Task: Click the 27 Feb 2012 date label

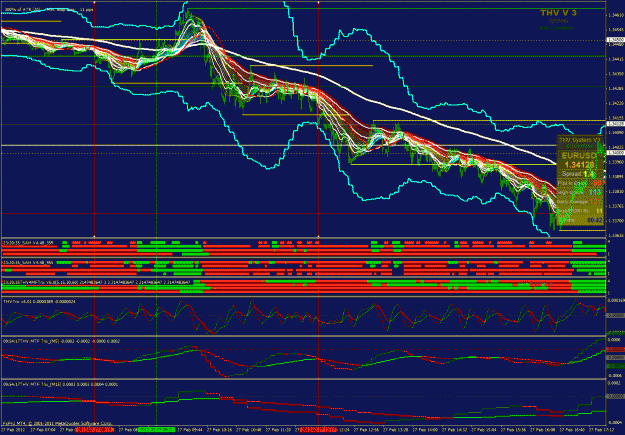Action: tap(13, 430)
